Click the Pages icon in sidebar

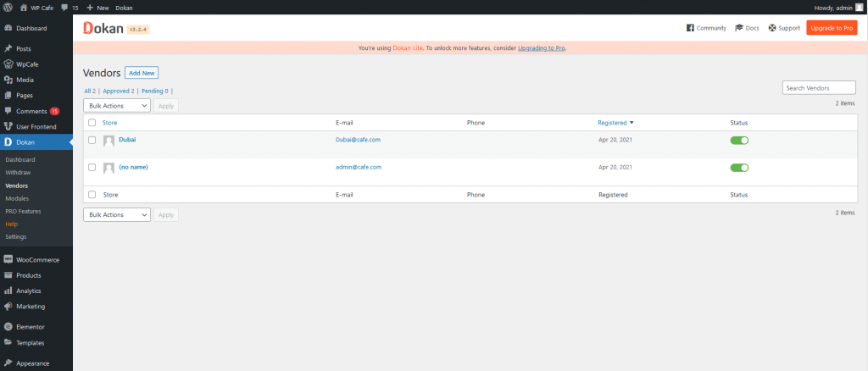tap(8, 95)
